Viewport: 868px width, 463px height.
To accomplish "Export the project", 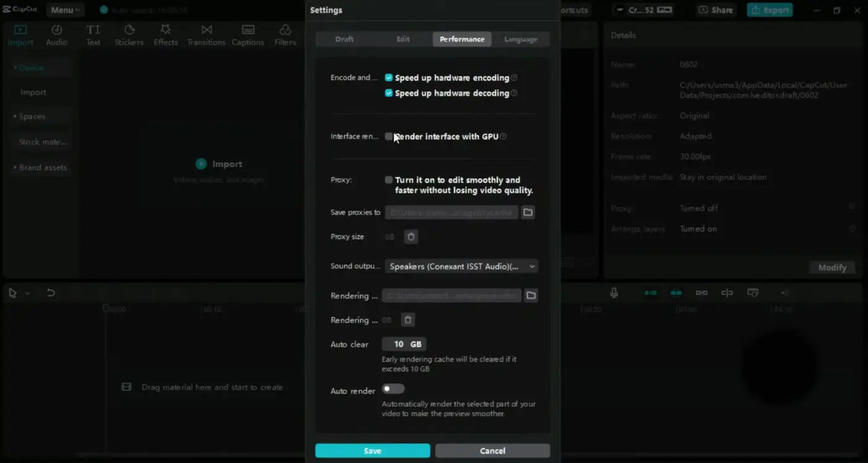I will (769, 10).
